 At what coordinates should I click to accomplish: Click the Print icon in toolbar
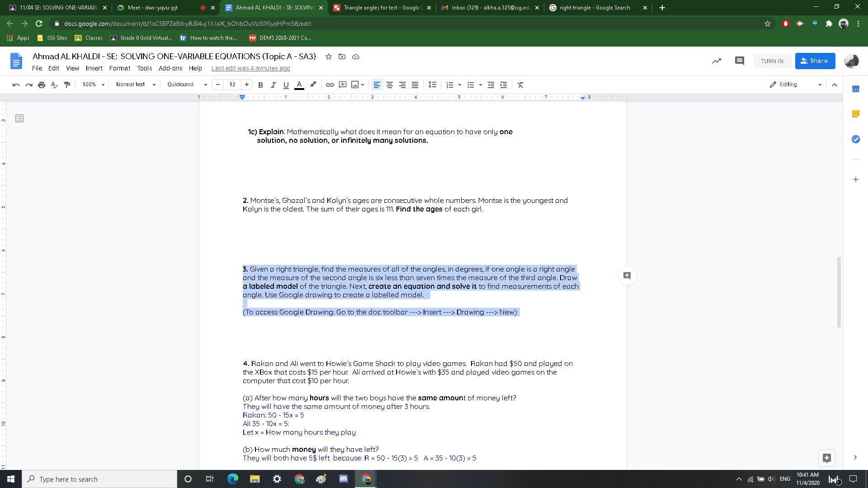click(x=42, y=85)
